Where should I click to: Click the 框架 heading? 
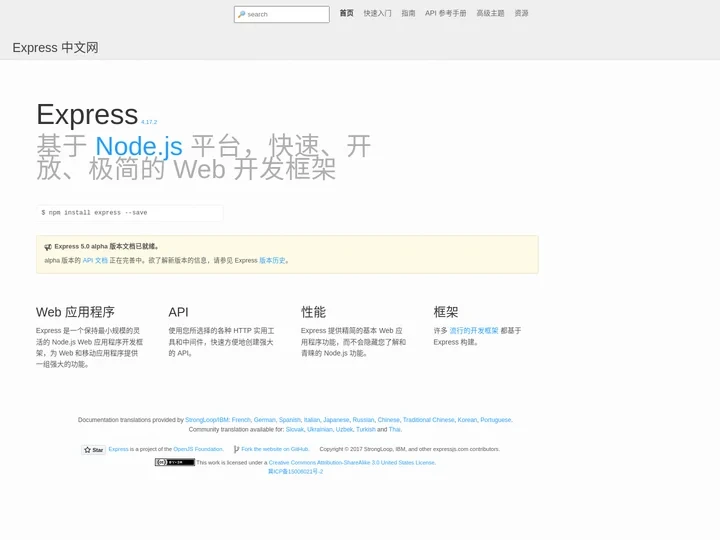click(446, 312)
